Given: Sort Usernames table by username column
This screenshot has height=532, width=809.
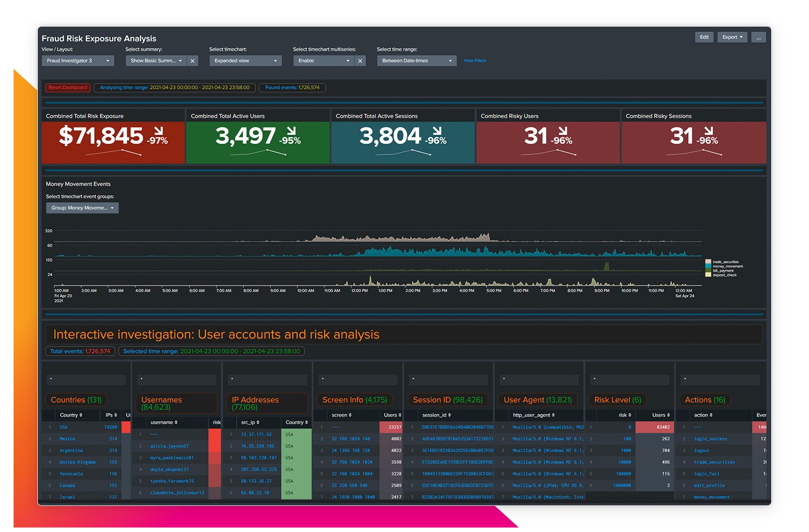Looking at the screenshot, I should 163,422.
